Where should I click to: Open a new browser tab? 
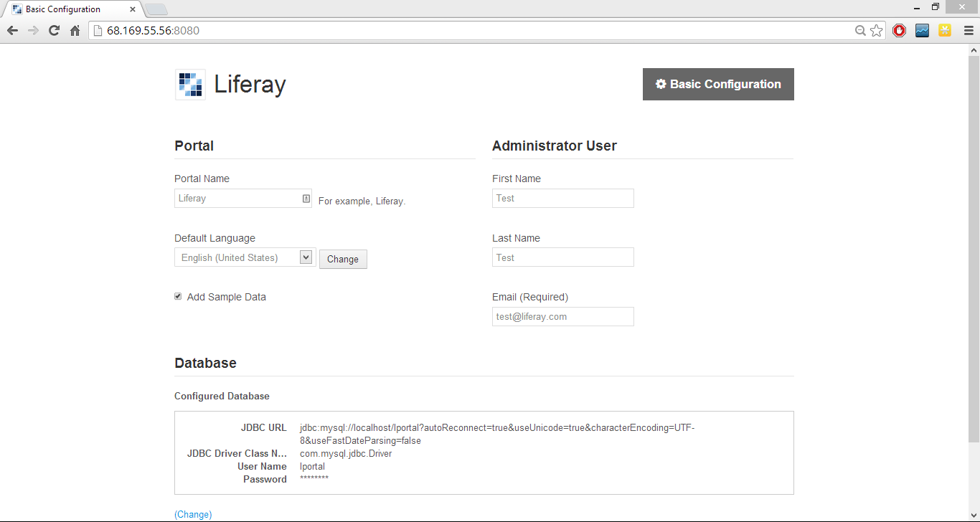point(156,9)
